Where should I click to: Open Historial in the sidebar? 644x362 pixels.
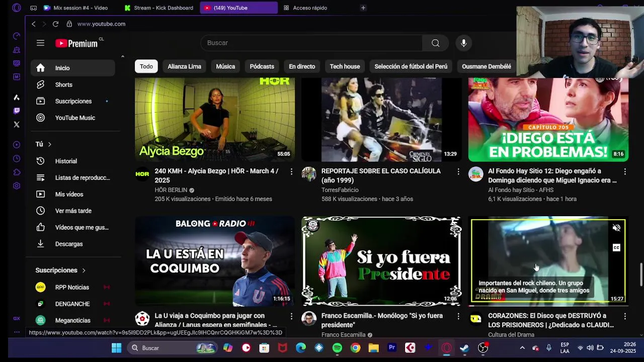(x=73, y=161)
